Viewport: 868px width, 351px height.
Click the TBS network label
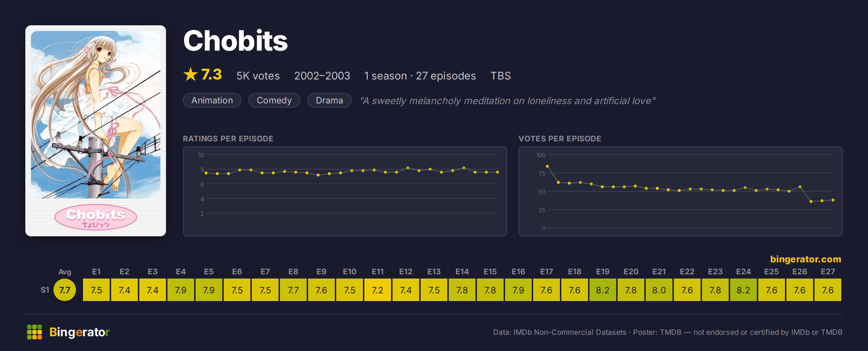[x=501, y=76]
